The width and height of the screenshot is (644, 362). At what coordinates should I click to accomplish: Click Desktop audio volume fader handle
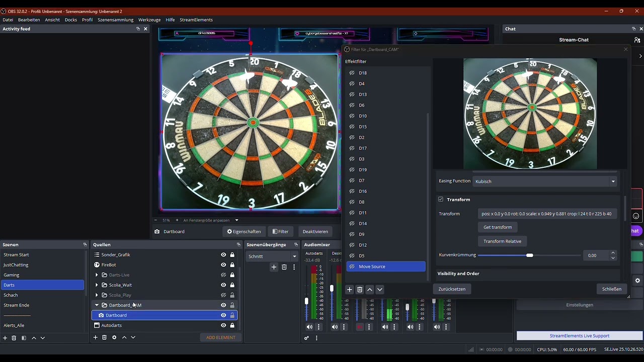point(332,289)
